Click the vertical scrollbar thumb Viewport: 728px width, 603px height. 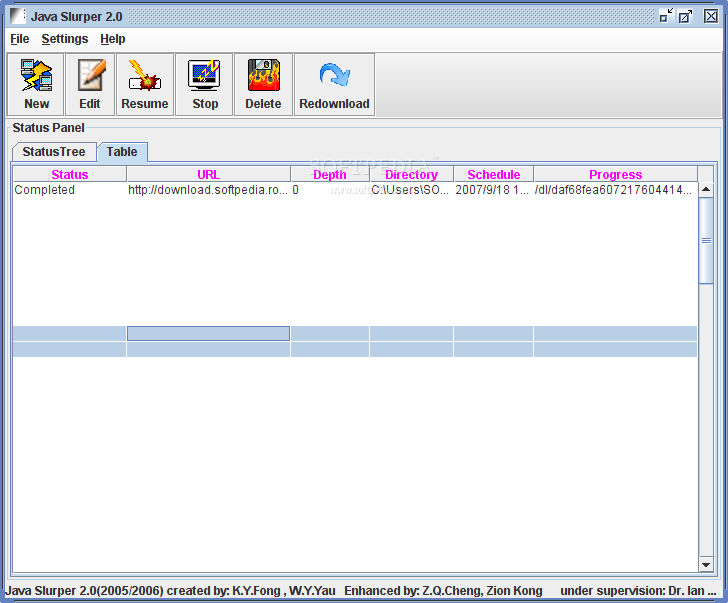click(706, 240)
